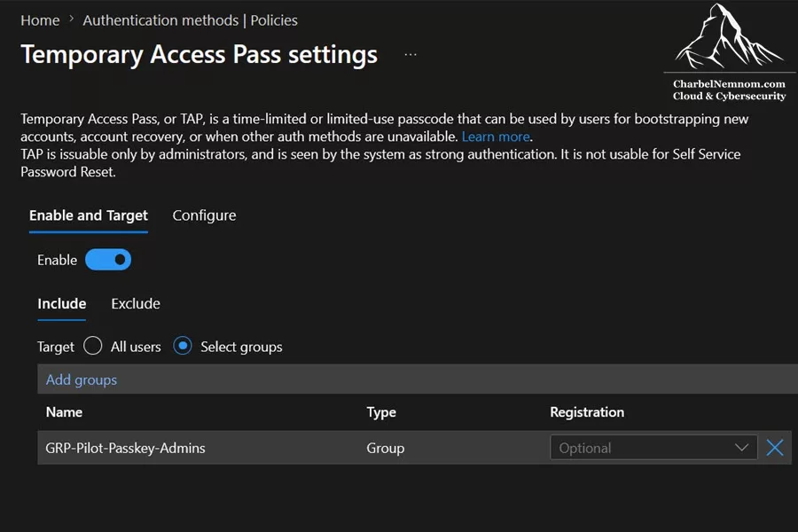798x532 pixels.
Task: Open the Registration Optional dropdown
Action: pos(653,448)
